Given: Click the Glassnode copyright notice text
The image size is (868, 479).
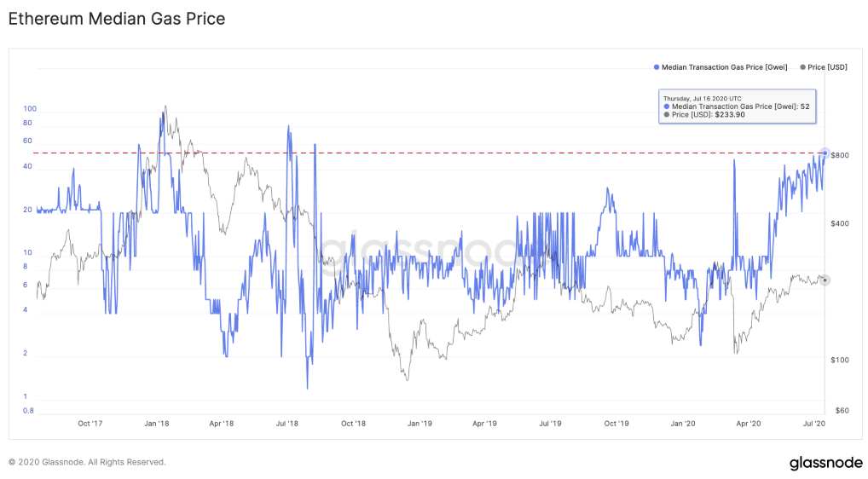Looking at the screenshot, I should coord(87,462).
